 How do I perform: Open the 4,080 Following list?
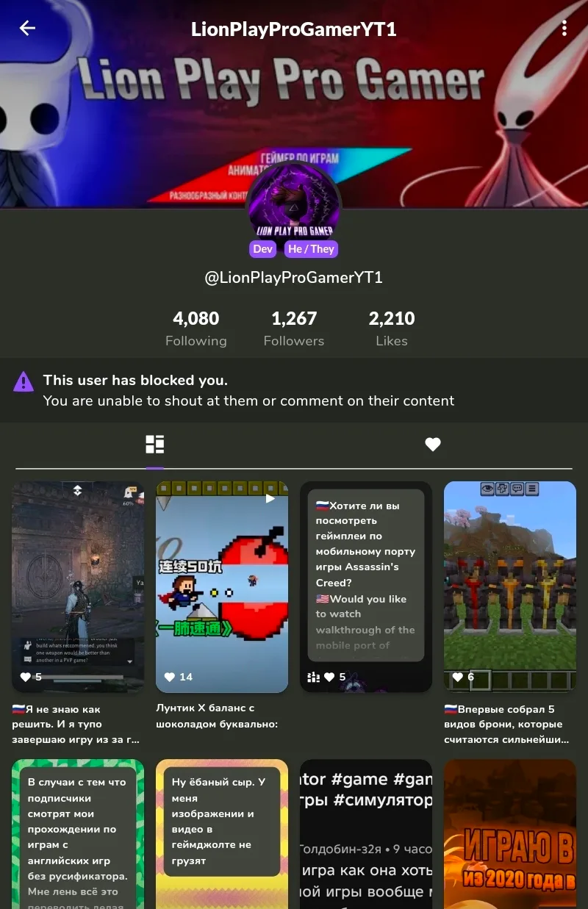(196, 328)
